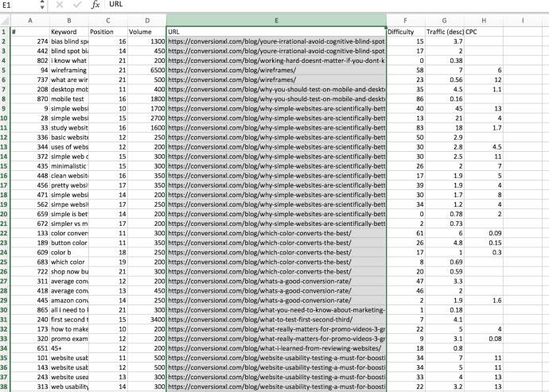Screen dimensions: 549x392
Task: Click volume cell 2700
Action: 147,118
